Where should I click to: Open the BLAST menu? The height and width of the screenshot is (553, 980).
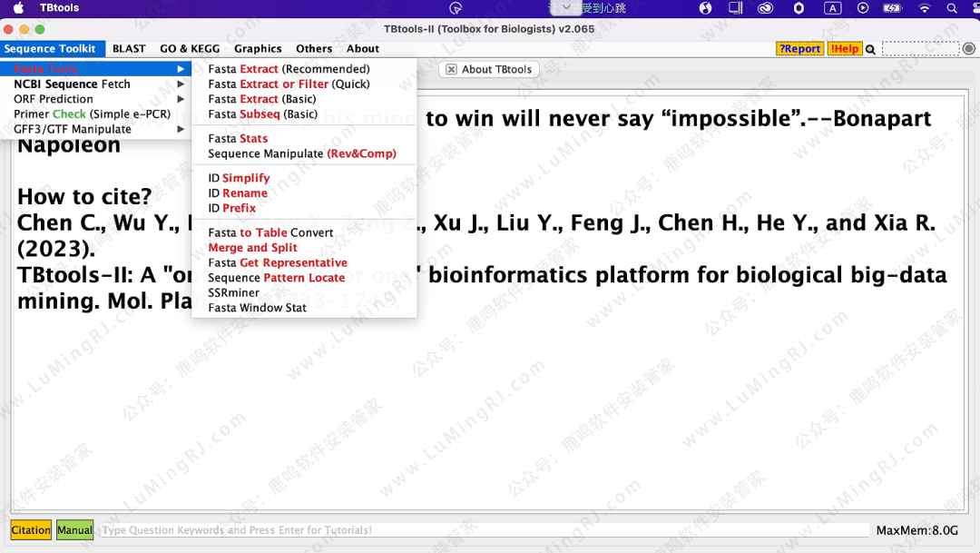tap(129, 49)
